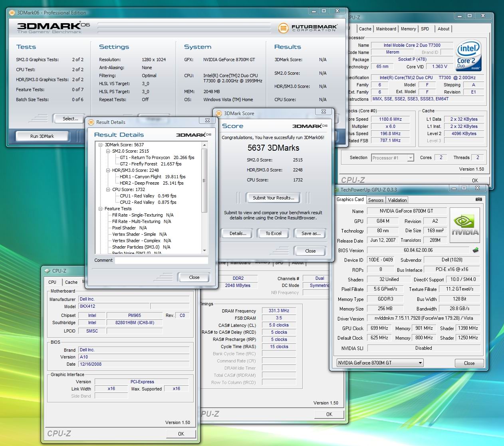Select the CPU2 - Red Valley row
This screenshot has width=504, height=446.
[148, 202]
